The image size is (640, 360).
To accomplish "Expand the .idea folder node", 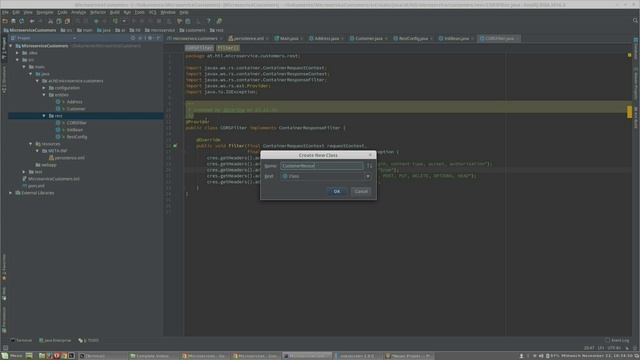I will pyautogui.click(x=18, y=53).
